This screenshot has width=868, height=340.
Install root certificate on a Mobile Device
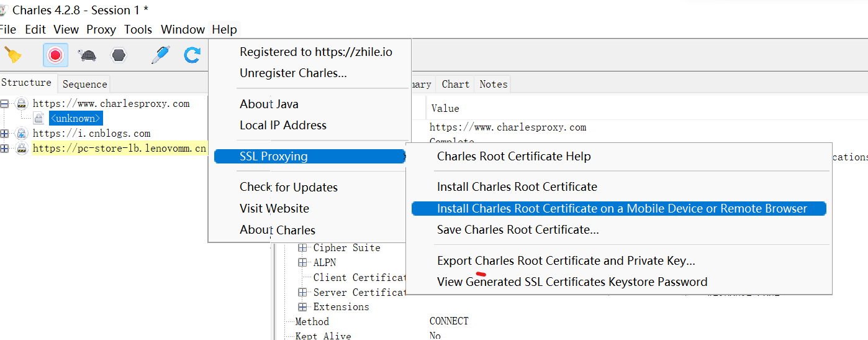[x=618, y=208]
